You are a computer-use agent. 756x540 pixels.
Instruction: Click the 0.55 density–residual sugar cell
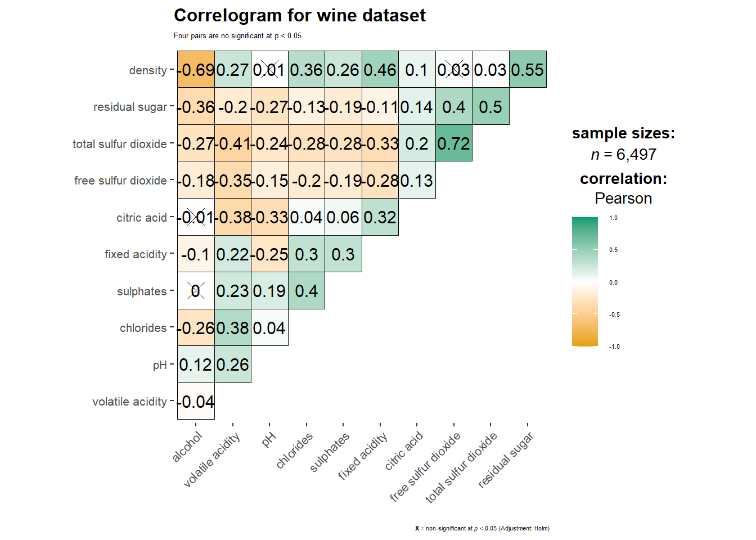tap(528, 70)
